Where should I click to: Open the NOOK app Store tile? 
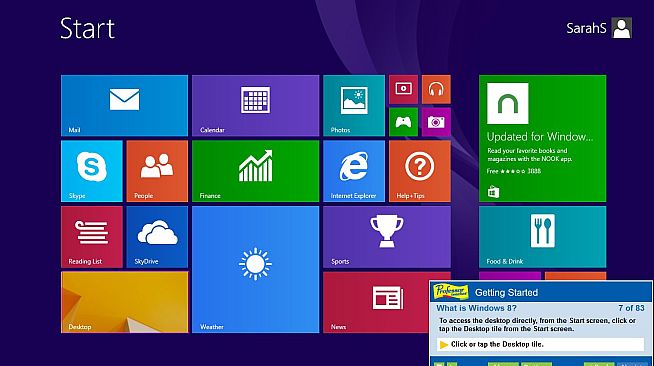(542, 138)
